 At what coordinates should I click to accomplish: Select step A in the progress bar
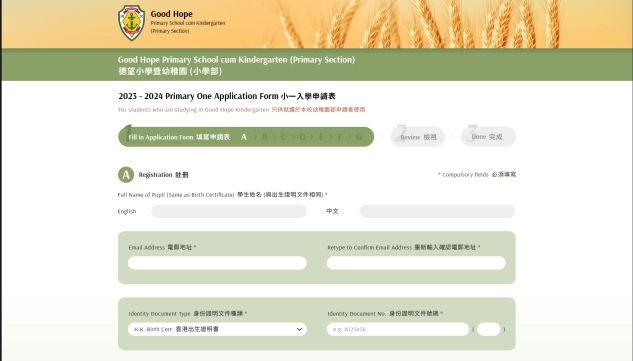pos(244,137)
